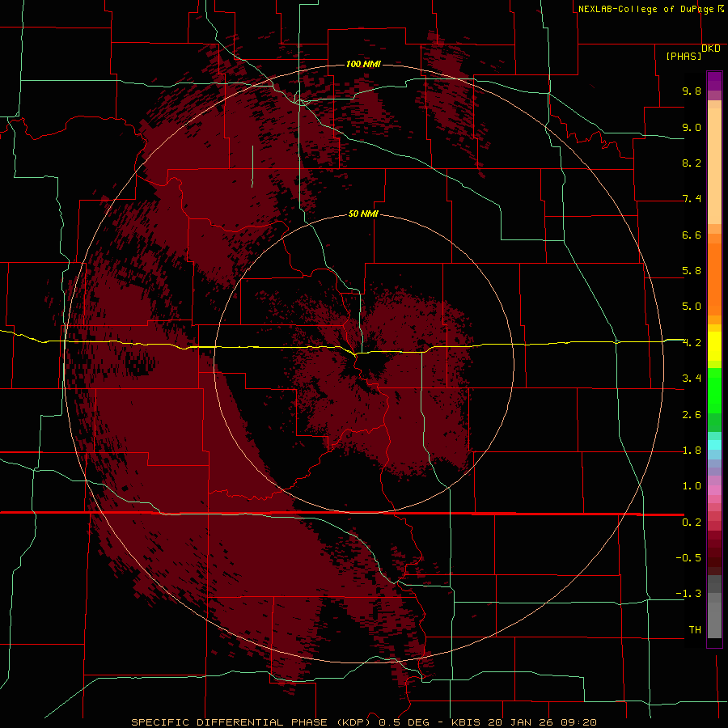Select the 7.4 legend value
This screenshot has width=728, height=728.
click(692, 199)
